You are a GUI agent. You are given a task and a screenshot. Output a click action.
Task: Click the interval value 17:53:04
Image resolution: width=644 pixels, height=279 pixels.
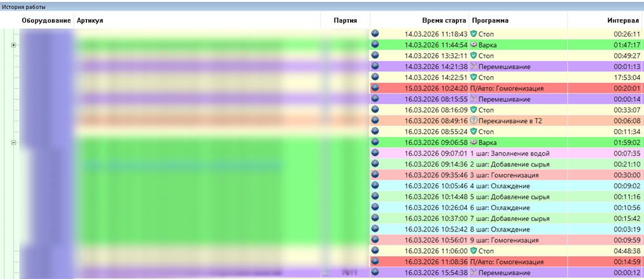(x=627, y=77)
